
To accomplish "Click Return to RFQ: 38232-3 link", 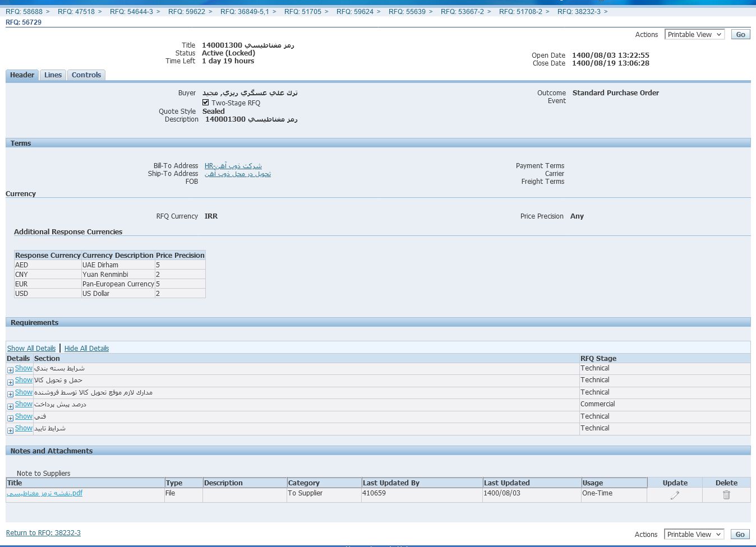I will (43, 533).
